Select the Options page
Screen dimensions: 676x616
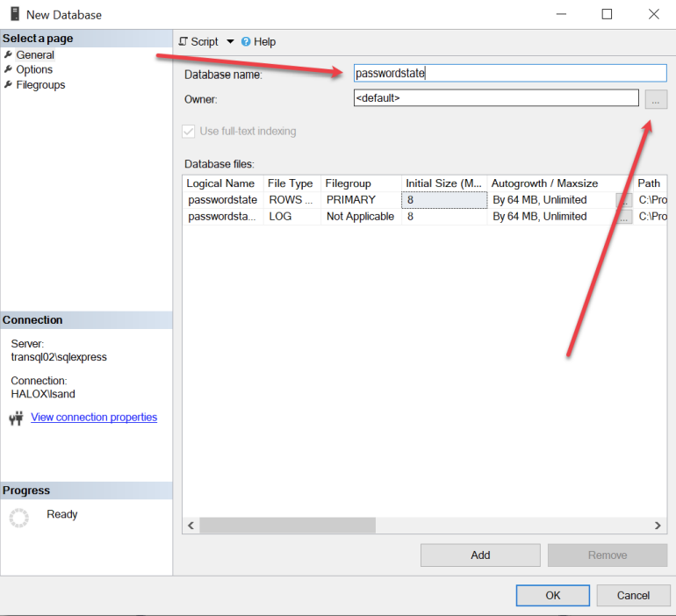click(34, 70)
